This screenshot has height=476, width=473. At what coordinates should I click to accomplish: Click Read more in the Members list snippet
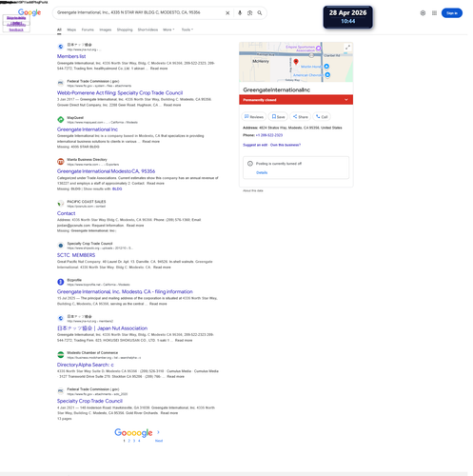pos(159,69)
